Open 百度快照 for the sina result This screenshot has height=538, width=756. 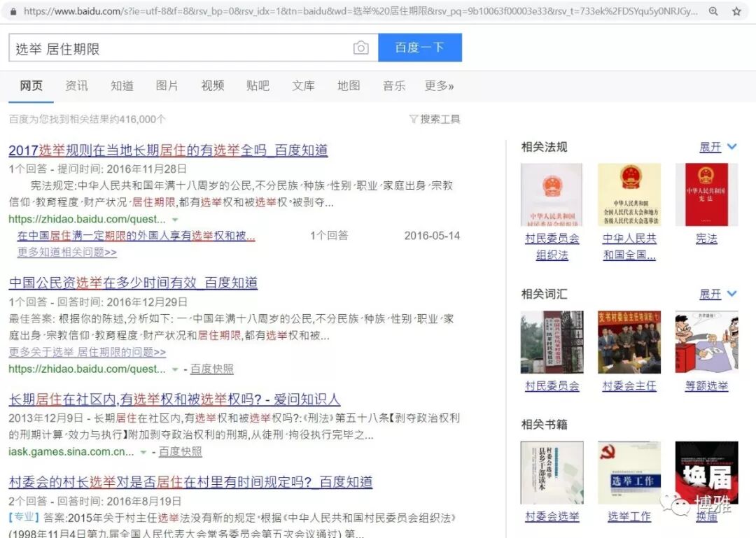(x=181, y=452)
